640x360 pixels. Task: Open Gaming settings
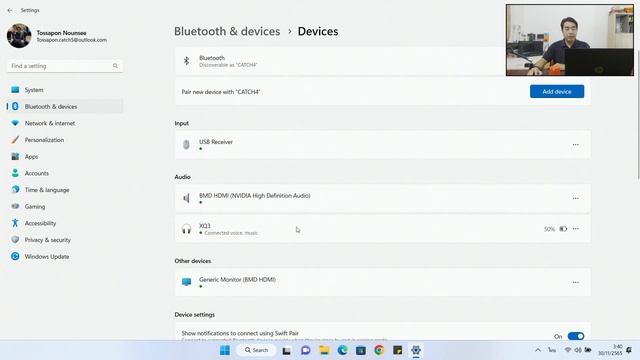click(65, 207)
